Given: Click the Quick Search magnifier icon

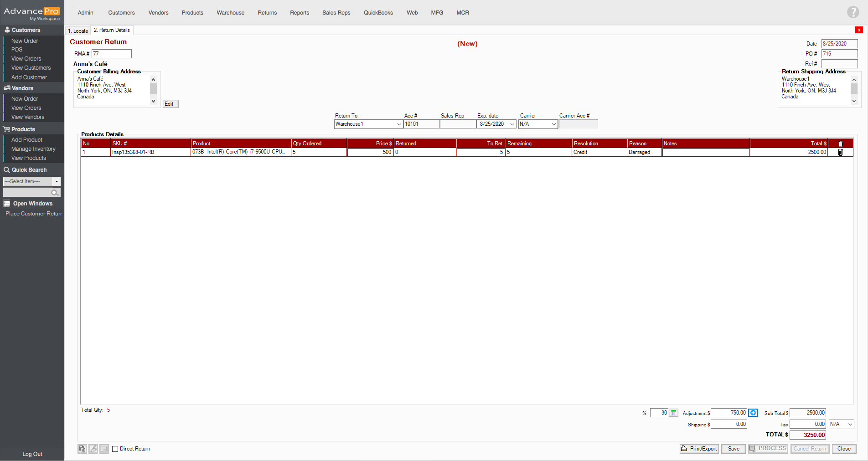Looking at the screenshot, I should click(55, 193).
